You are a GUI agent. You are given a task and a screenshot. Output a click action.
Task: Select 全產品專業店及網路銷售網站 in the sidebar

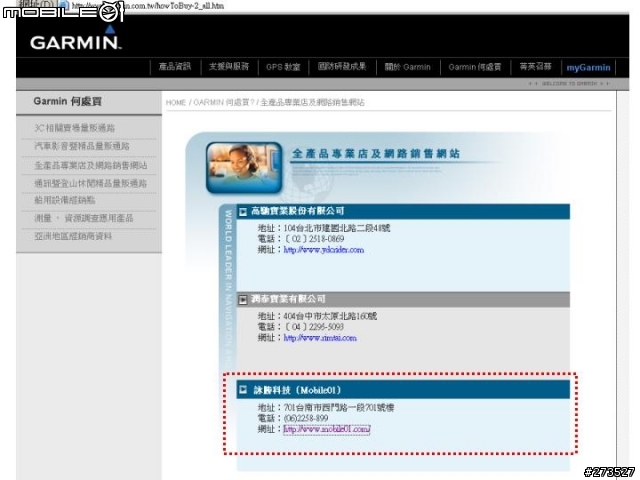pos(91,165)
